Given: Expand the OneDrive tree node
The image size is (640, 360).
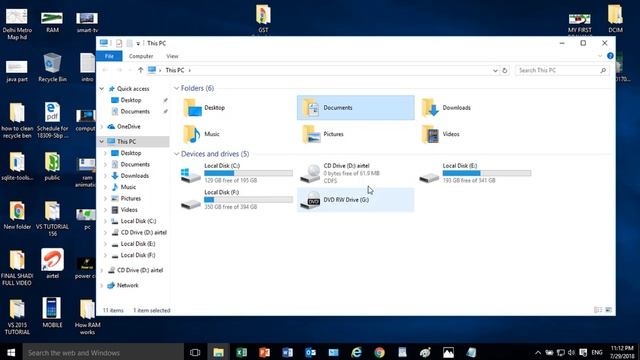Looking at the screenshot, I should click(102, 127).
